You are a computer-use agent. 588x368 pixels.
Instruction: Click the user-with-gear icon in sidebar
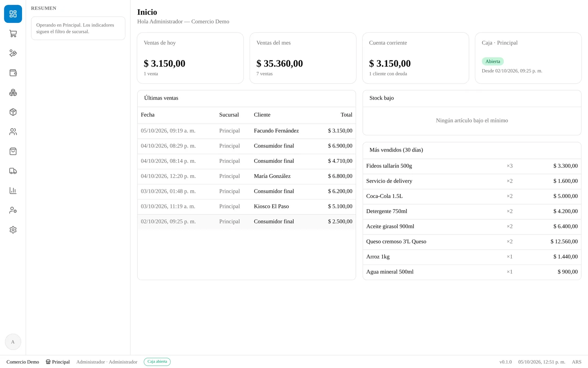(13, 210)
